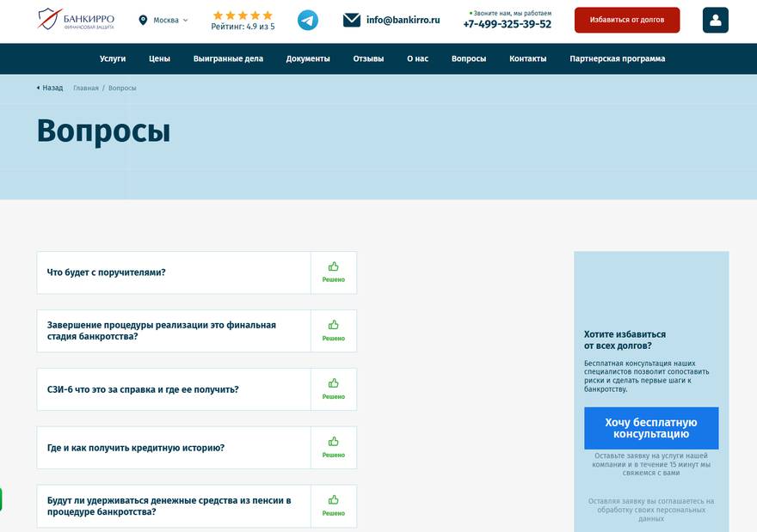Call the phone number +7-499-325-39-52

coord(507,24)
